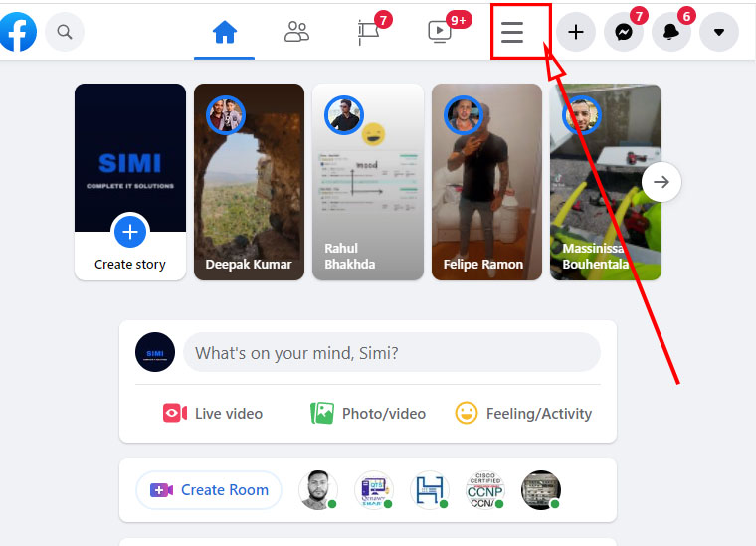Image resolution: width=756 pixels, height=546 pixels.
Task: Open the notifications bell
Action: pyautogui.click(x=671, y=32)
